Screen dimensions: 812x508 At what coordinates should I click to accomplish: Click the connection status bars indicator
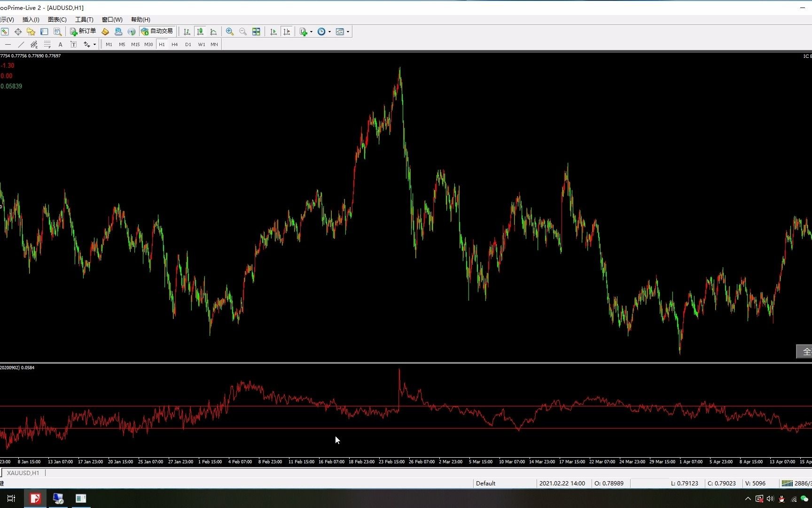click(x=787, y=483)
